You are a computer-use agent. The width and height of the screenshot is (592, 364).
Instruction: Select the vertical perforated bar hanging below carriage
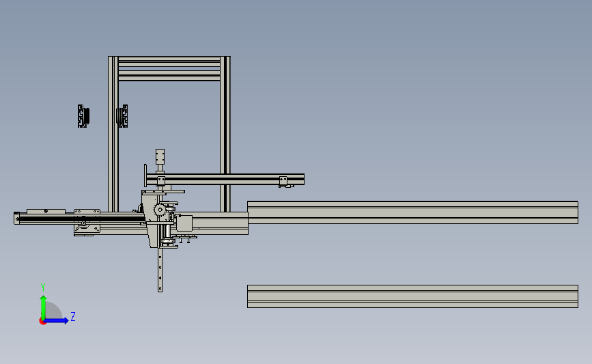click(160, 270)
